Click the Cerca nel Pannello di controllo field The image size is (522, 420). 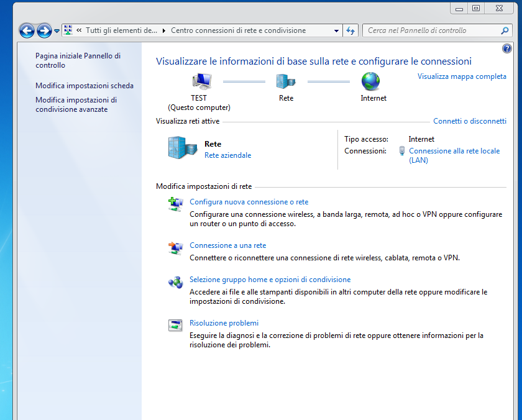point(432,30)
